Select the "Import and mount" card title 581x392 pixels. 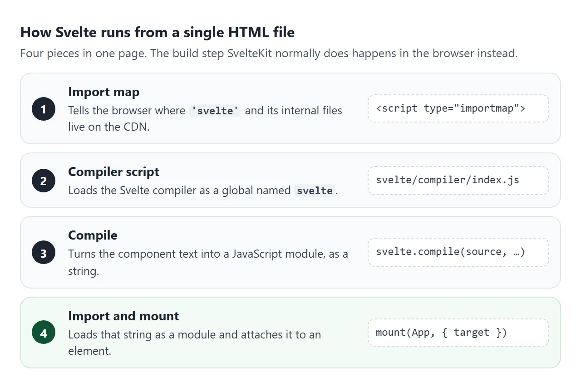point(123,316)
